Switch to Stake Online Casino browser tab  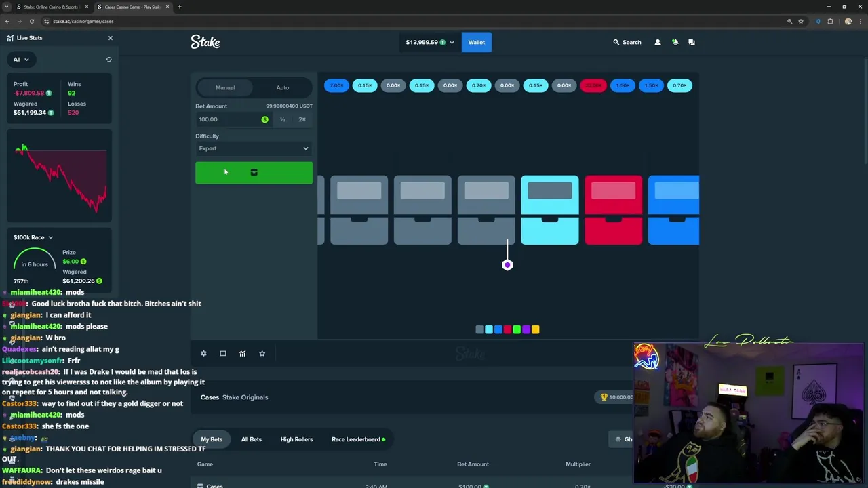[52, 7]
